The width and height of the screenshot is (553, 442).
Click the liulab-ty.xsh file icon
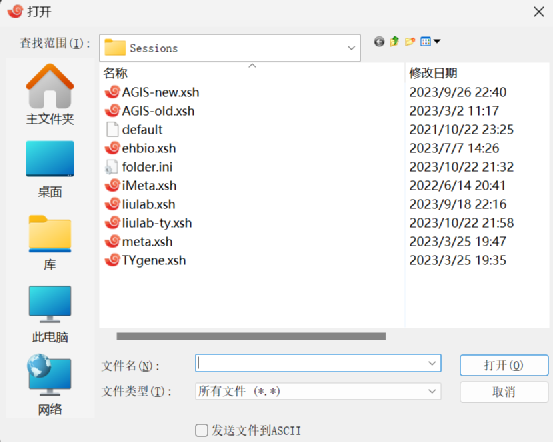(113, 223)
